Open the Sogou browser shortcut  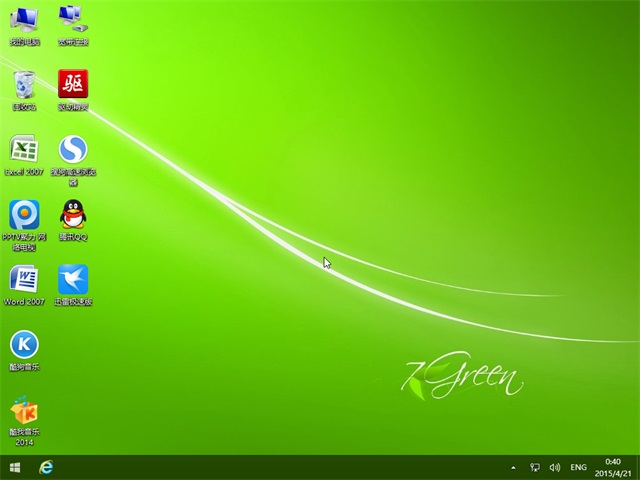point(73,150)
